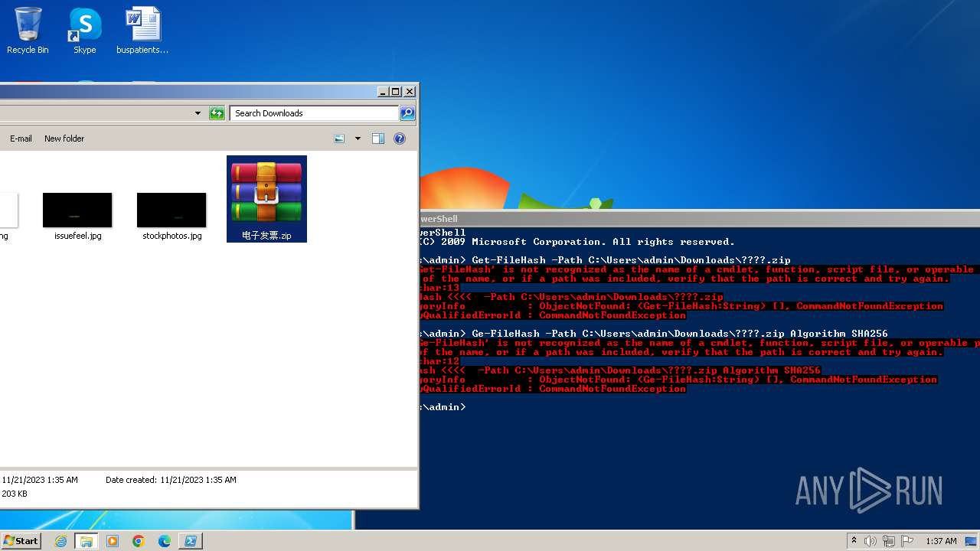Create a New folder in Downloads

[x=64, y=139]
